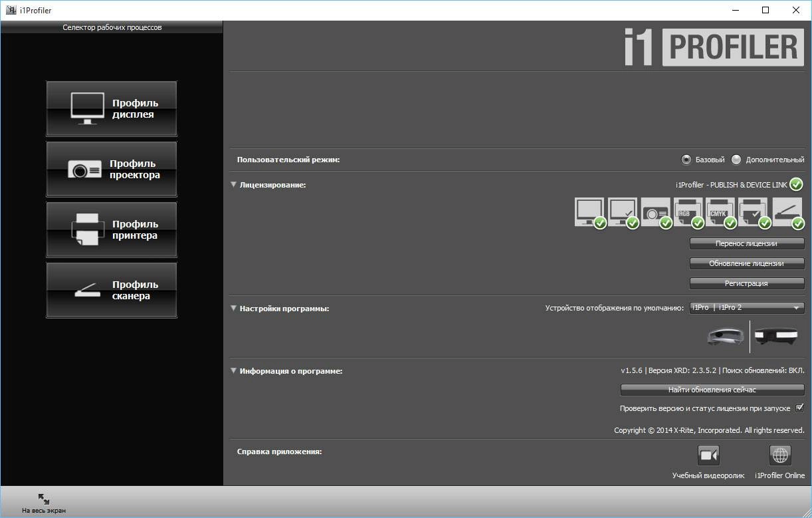812x518 pixels.
Task: Click the PUBLISH & DEVICE LINK green checkmark
Action: pos(797,184)
